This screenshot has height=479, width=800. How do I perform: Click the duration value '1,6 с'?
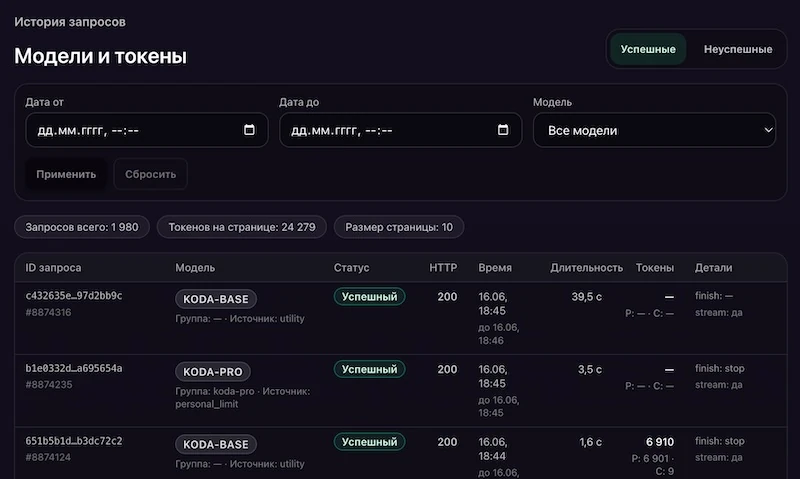(590, 442)
